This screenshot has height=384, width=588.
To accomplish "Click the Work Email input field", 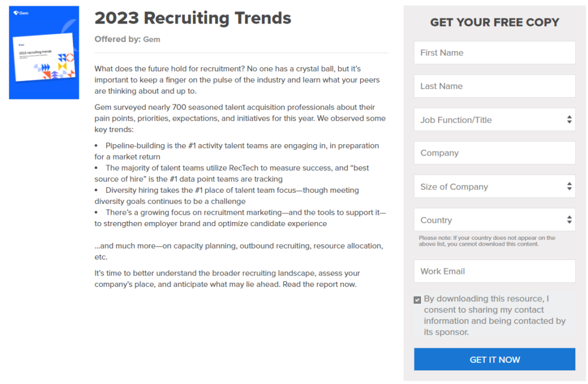I will click(x=494, y=271).
